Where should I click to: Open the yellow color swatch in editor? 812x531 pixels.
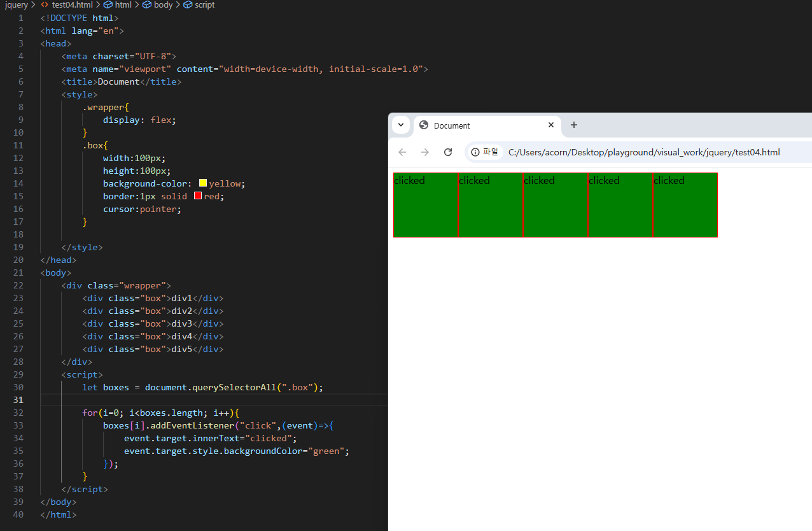(203, 183)
